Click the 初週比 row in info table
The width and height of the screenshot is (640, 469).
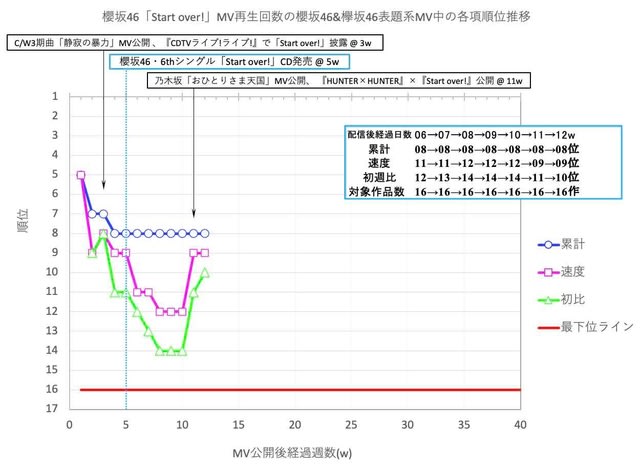pyautogui.click(x=471, y=177)
